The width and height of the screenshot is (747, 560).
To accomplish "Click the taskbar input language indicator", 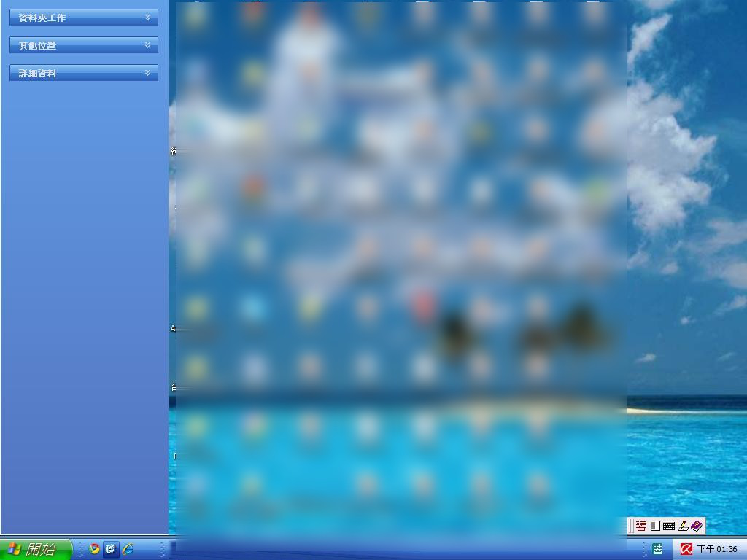I will [x=657, y=549].
